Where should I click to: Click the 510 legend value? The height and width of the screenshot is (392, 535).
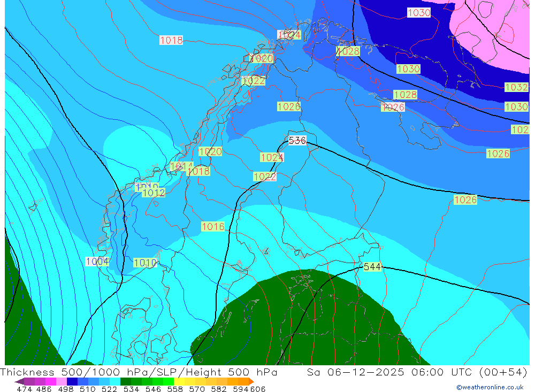[x=87, y=389]
